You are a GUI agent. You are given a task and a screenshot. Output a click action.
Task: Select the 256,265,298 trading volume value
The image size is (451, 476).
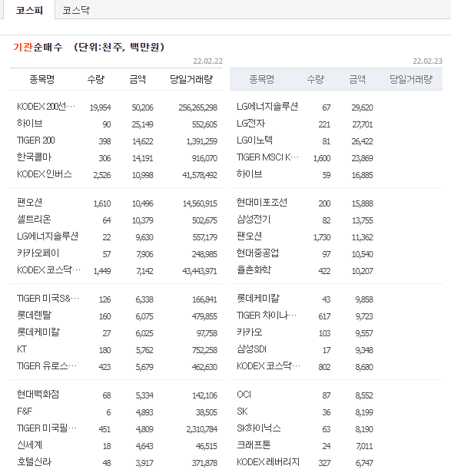point(197,107)
